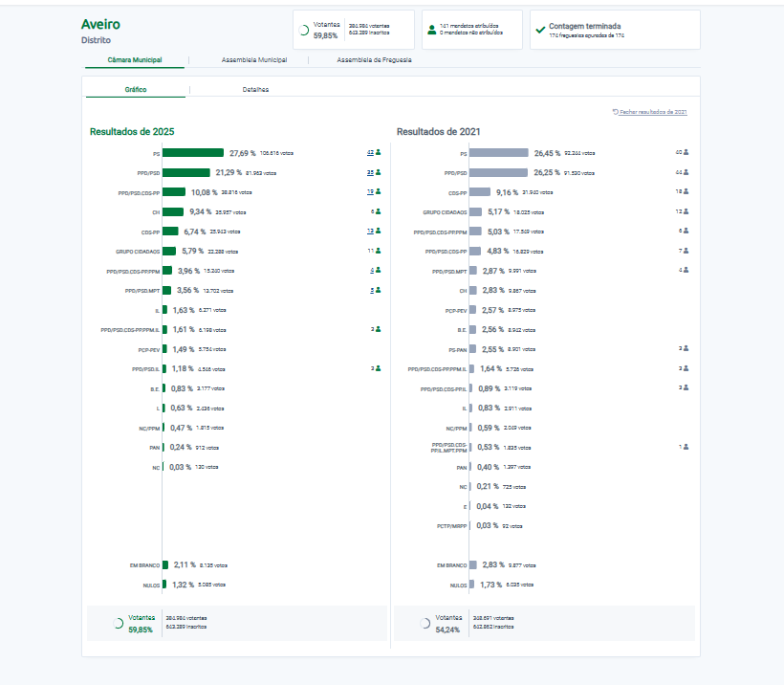
Task: Click the PS-PAN 2021 mandates icon
Action: tap(686, 349)
